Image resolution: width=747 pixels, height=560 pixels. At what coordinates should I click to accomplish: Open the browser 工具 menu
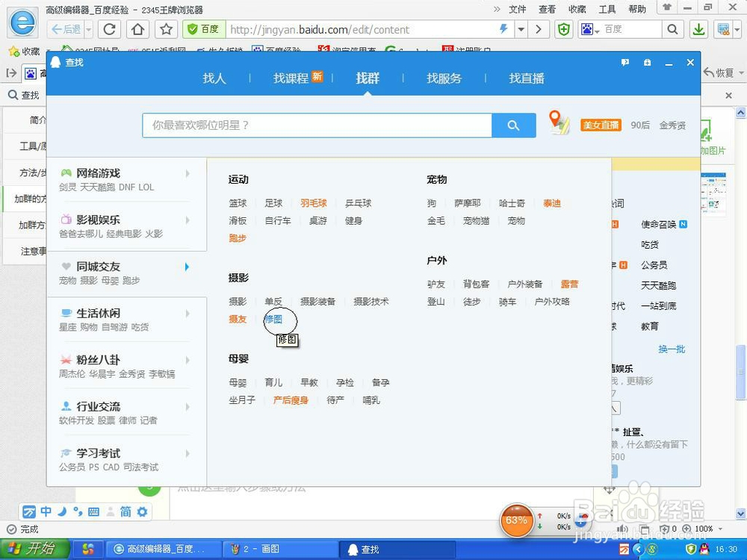tap(607, 9)
